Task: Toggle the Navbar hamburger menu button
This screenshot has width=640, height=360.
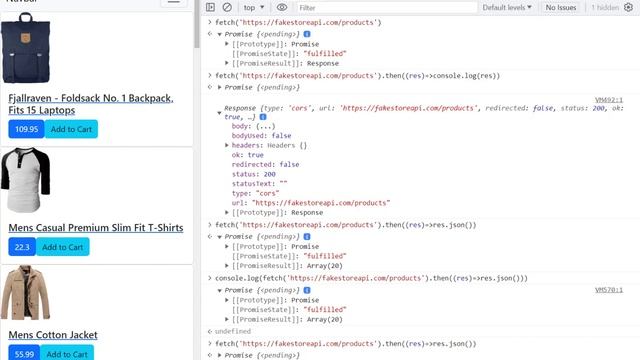Action: click(174, 2)
